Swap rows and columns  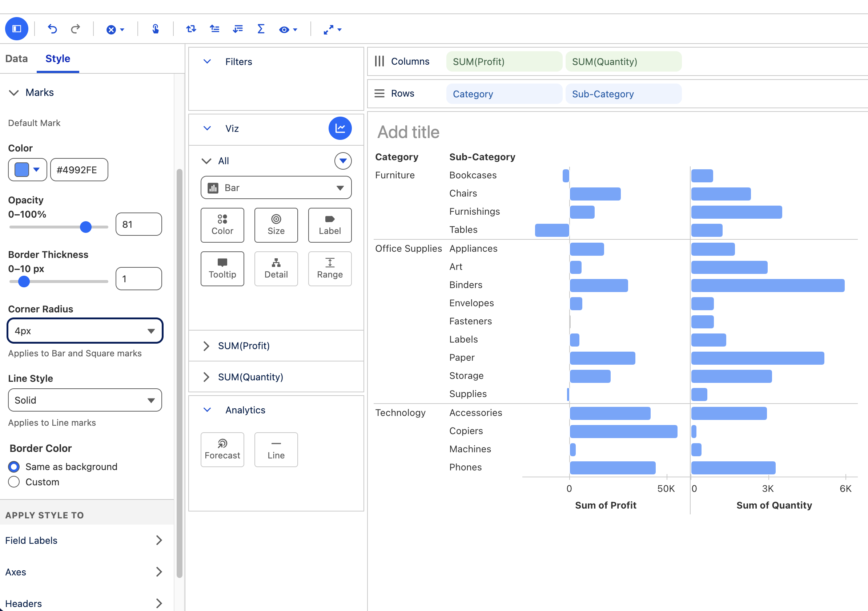[x=191, y=29]
